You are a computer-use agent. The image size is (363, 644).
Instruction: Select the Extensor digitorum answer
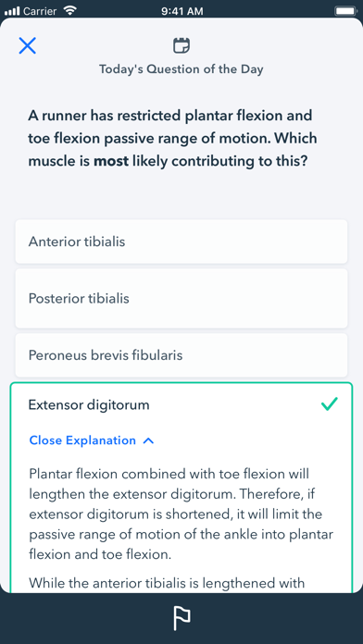tap(89, 405)
